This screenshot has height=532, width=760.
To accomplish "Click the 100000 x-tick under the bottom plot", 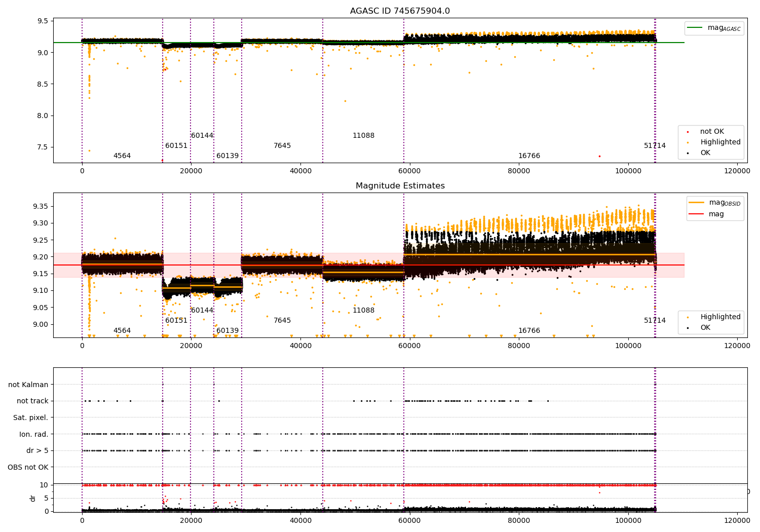I will tap(628, 520).
